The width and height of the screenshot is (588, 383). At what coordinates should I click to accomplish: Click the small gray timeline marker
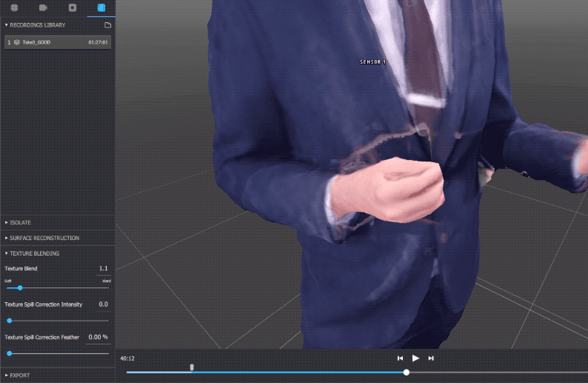[192, 367]
